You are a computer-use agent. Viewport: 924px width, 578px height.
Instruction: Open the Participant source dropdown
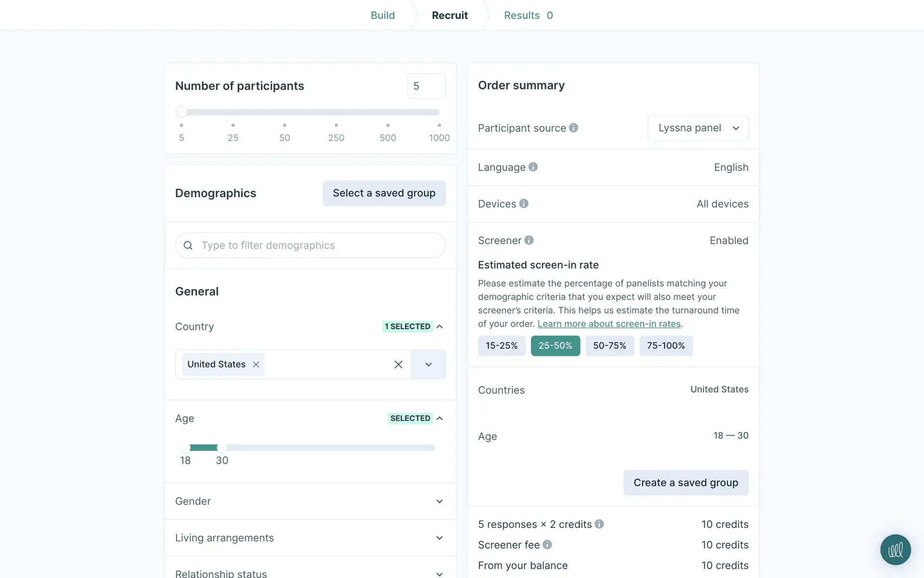coord(698,128)
